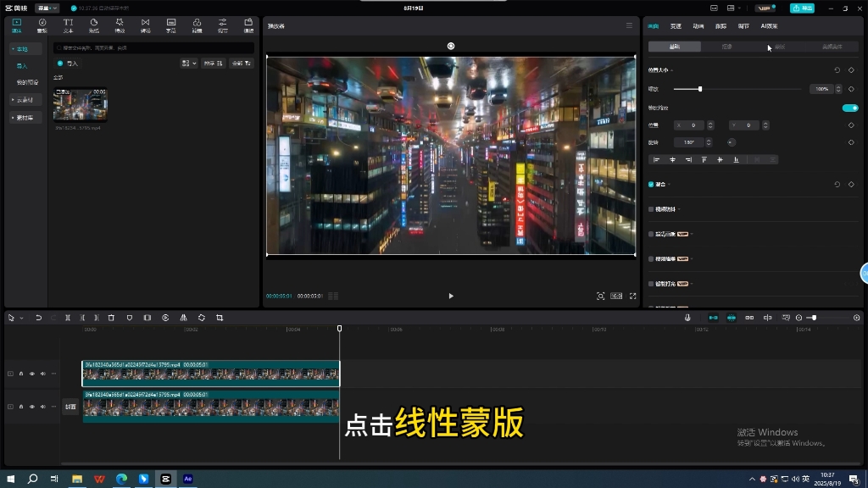Image resolution: width=868 pixels, height=488 pixels.
Task: Click the scale slider handle
Action: [x=699, y=89]
